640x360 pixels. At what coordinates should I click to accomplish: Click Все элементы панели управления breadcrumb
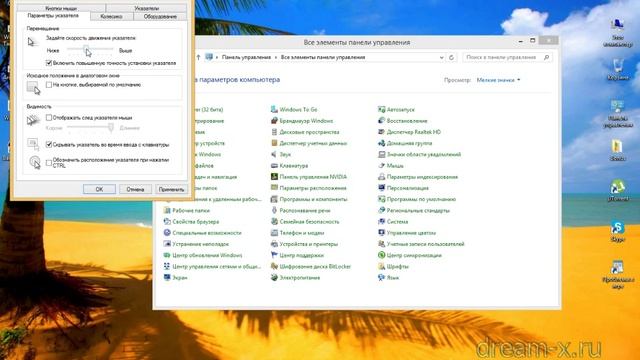[x=323, y=58]
